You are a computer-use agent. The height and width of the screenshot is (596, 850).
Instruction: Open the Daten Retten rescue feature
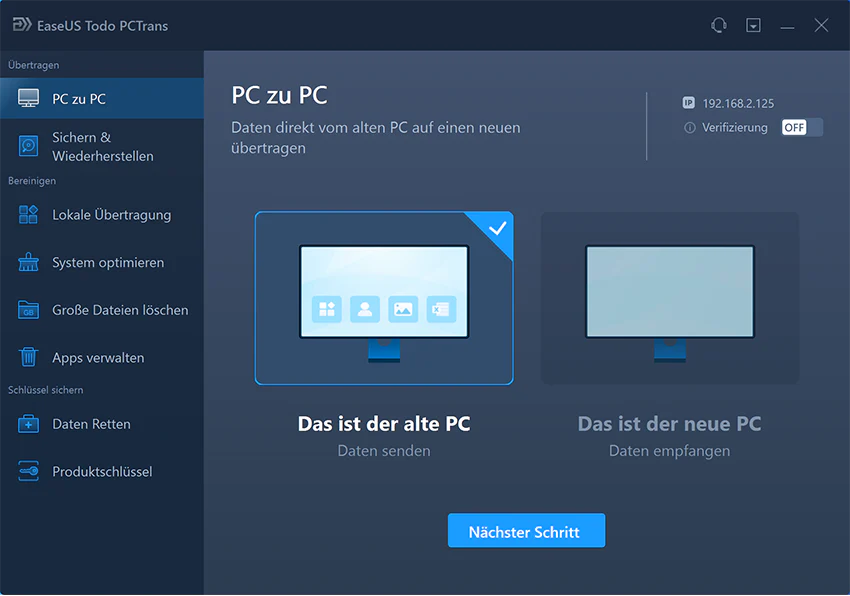click(28, 423)
